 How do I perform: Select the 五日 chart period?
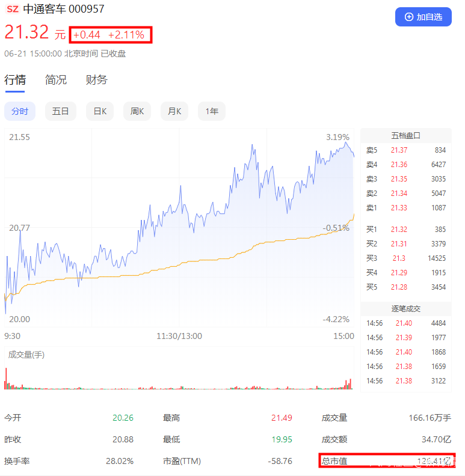click(61, 111)
